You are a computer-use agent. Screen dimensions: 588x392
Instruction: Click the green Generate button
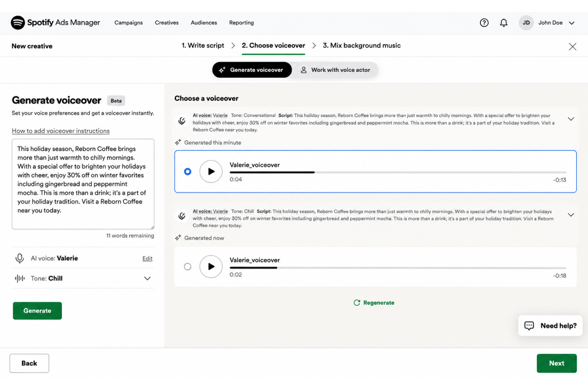[37, 311]
